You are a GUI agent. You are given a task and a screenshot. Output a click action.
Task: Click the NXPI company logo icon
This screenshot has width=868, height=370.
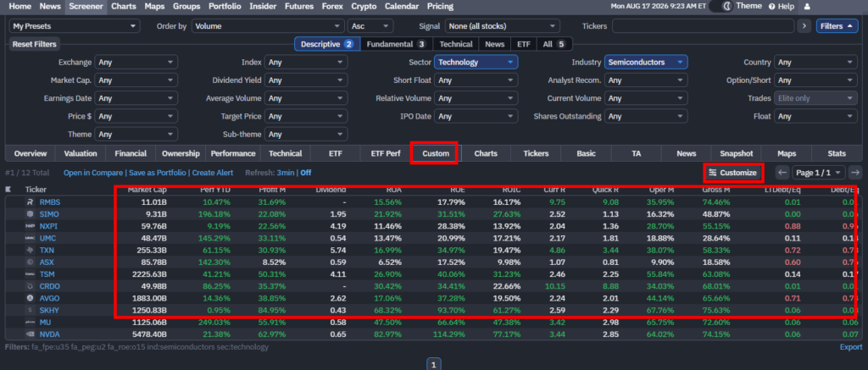pos(31,226)
